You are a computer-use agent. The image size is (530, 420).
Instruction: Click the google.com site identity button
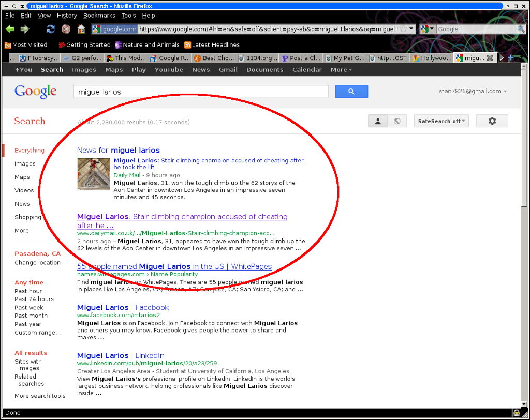point(114,29)
